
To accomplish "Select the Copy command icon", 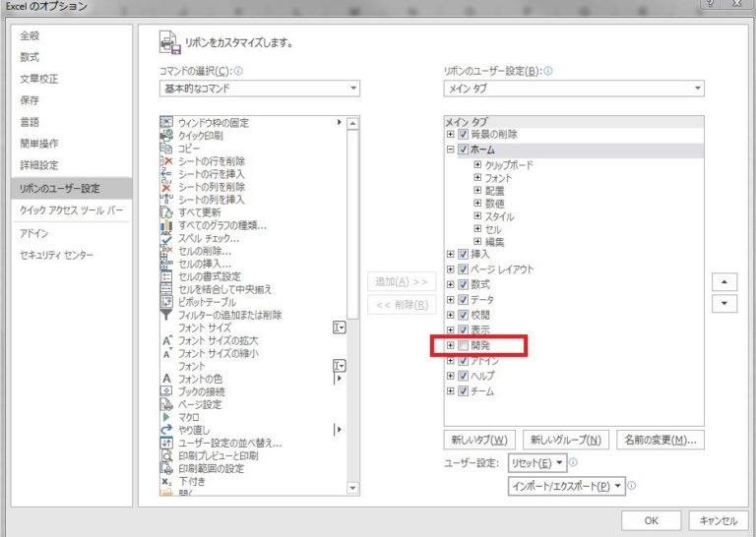I will 166,148.
